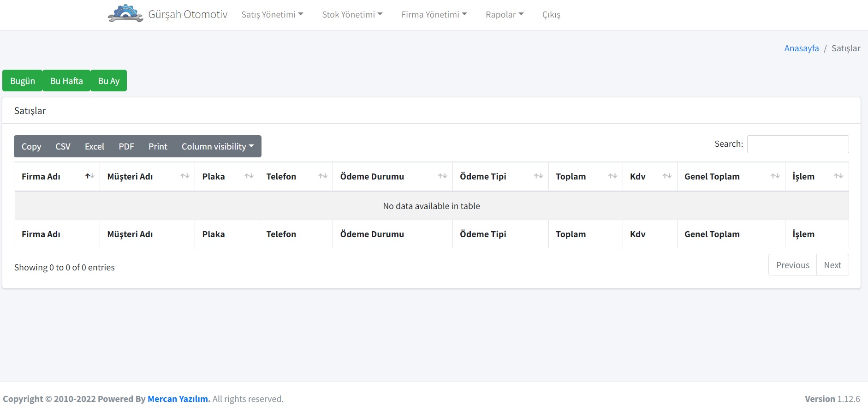Image resolution: width=868 pixels, height=413 pixels.
Task: Sort table by Firma Adı arrows
Action: tap(90, 176)
